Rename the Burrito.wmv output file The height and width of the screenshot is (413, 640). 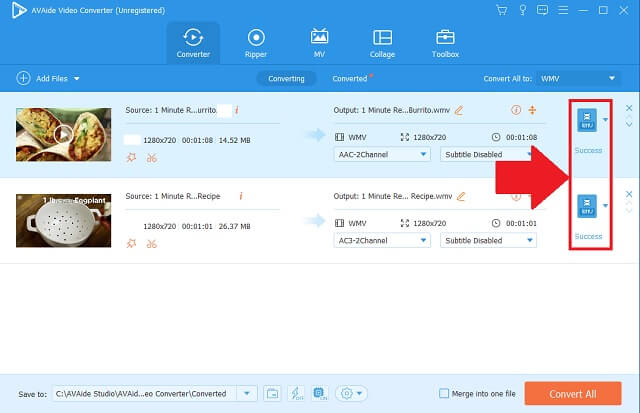(459, 110)
